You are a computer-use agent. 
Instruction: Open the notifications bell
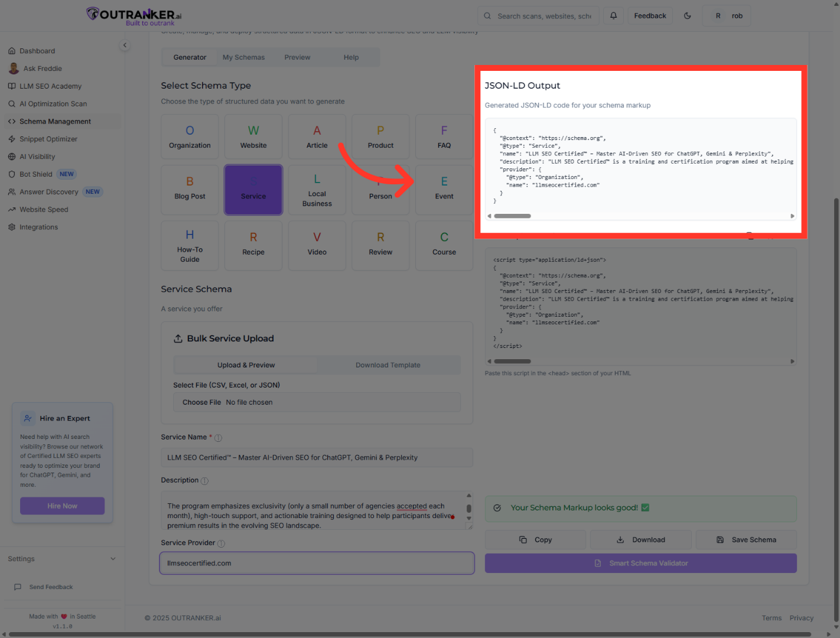click(x=613, y=15)
